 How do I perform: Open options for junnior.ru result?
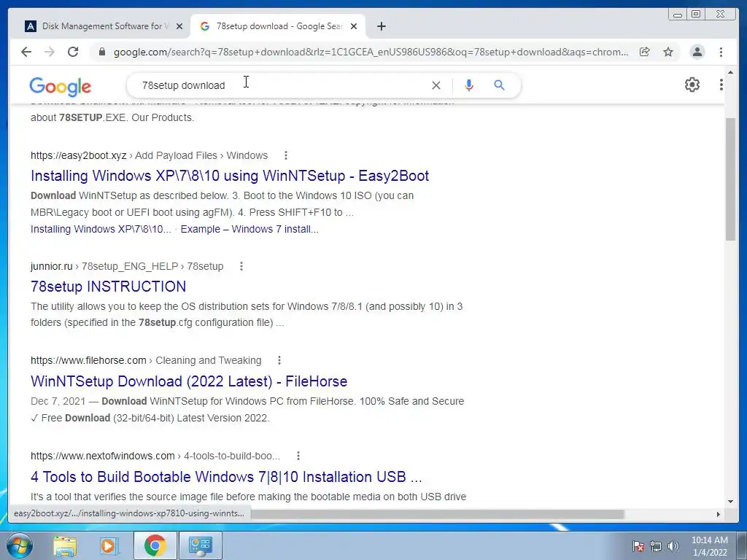click(x=241, y=266)
